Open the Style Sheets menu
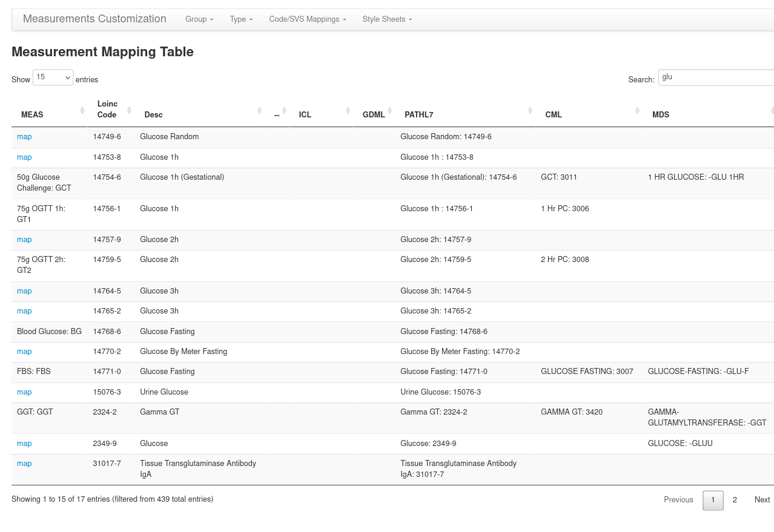 387,19
